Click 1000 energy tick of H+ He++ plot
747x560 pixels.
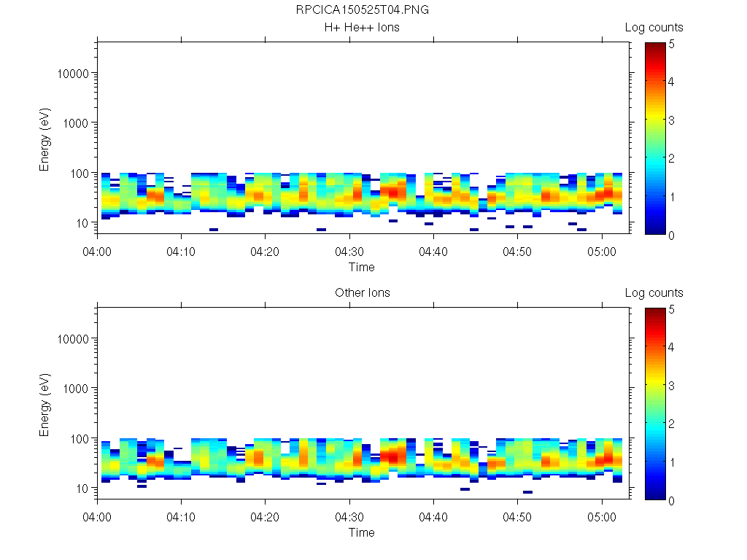(x=76, y=123)
